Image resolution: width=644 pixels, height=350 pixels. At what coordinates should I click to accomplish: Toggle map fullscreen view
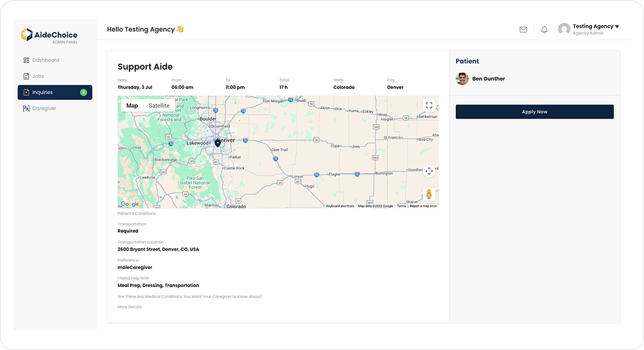[428, 106]
